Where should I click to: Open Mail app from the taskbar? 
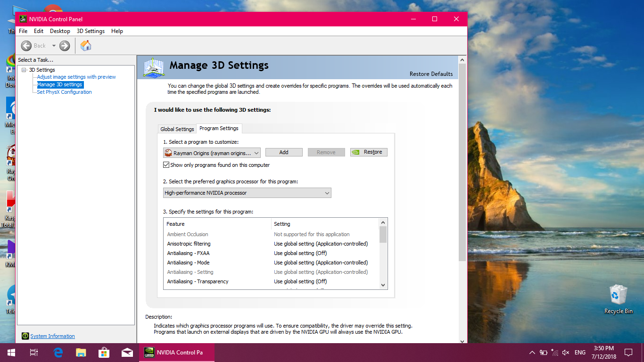point(127,352)
